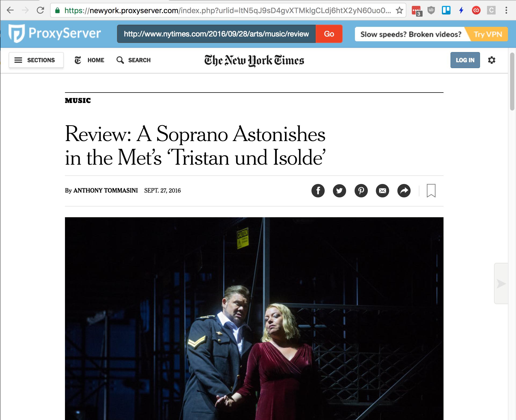This screenshot has height=420, width=516.
Task: Share article on Twitter
Action: pos(339,191)
